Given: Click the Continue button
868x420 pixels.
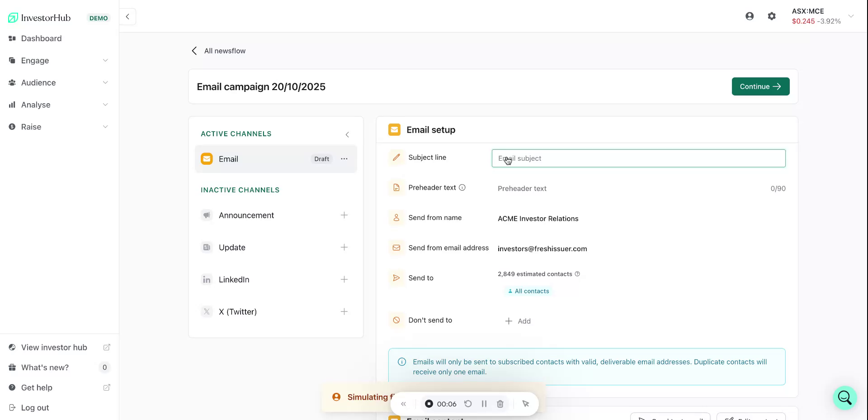Looking at the screenshot, I should point(760,86).
